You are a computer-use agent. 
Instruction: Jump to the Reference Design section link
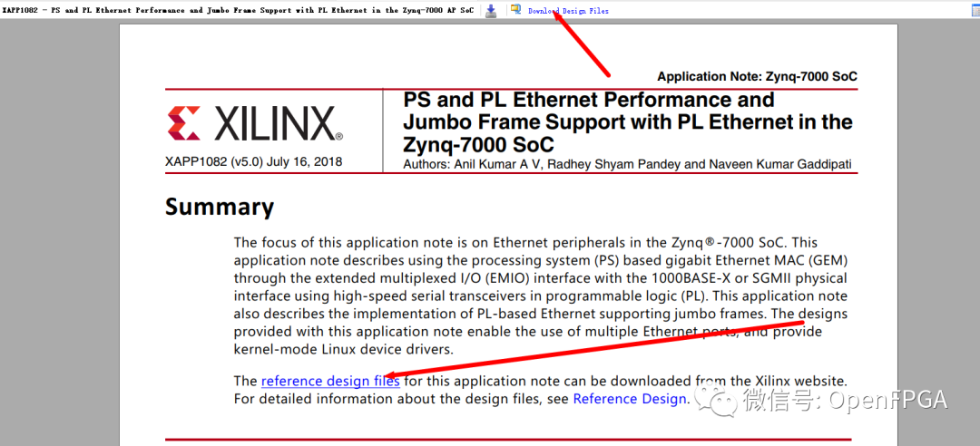tap(630, 399)
